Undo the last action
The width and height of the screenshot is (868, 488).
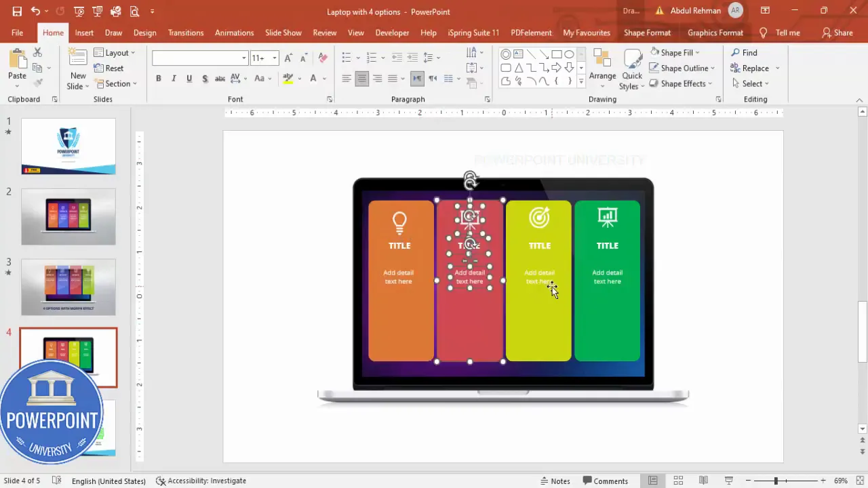(35, 12)
